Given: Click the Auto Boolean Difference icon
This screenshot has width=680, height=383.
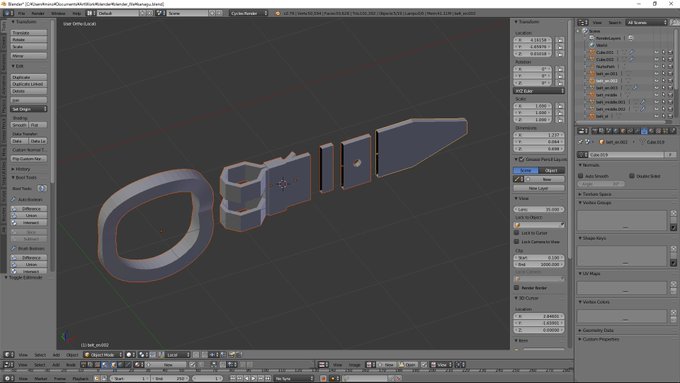Looking at the screenshot, I should (x=14, y=209).
